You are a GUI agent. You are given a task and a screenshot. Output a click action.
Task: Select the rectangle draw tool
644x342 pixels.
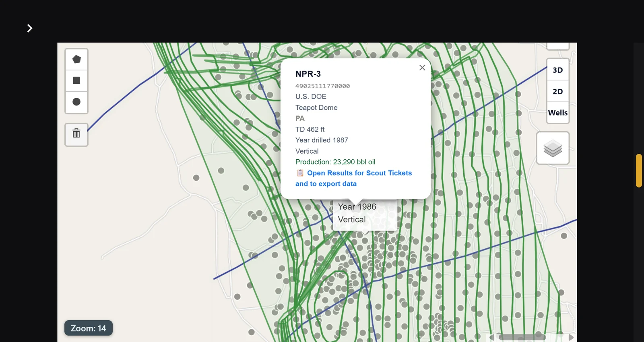coord(76,80)
